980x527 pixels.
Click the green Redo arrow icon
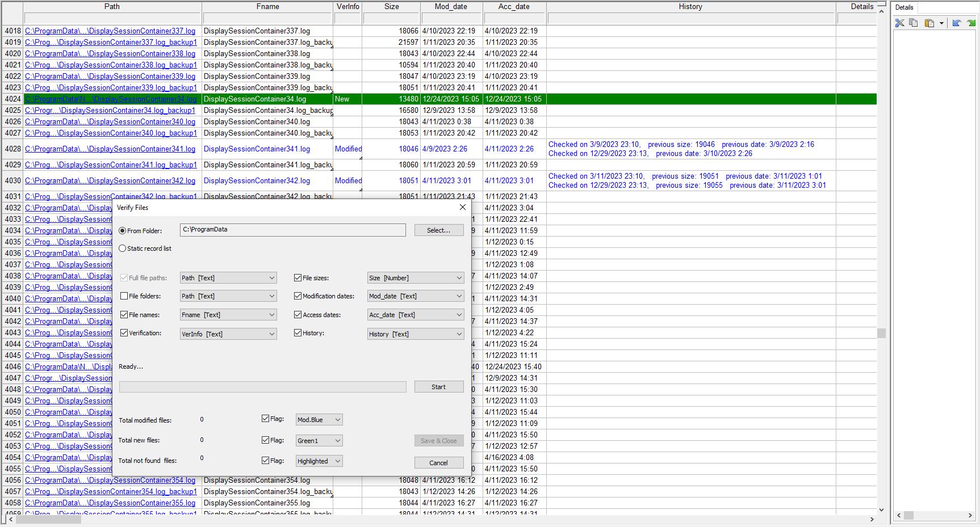971,23
